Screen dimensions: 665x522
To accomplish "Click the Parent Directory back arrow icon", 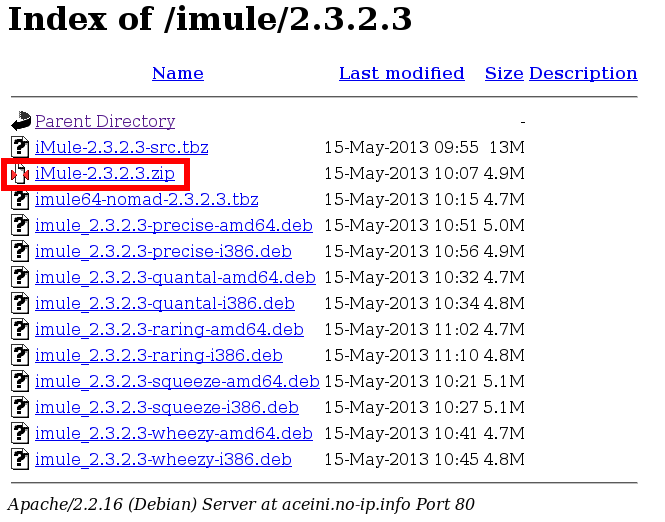I will (x=21, y=122).
